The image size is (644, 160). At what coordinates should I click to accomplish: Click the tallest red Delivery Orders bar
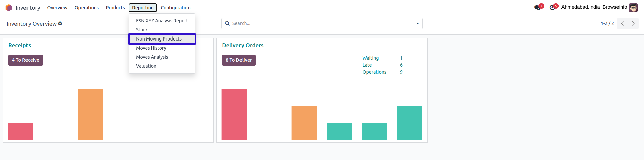234,114
